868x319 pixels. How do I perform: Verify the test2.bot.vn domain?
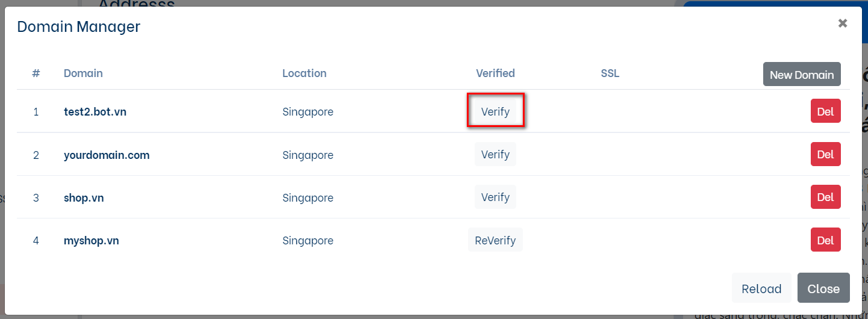(x=495, y=111)
